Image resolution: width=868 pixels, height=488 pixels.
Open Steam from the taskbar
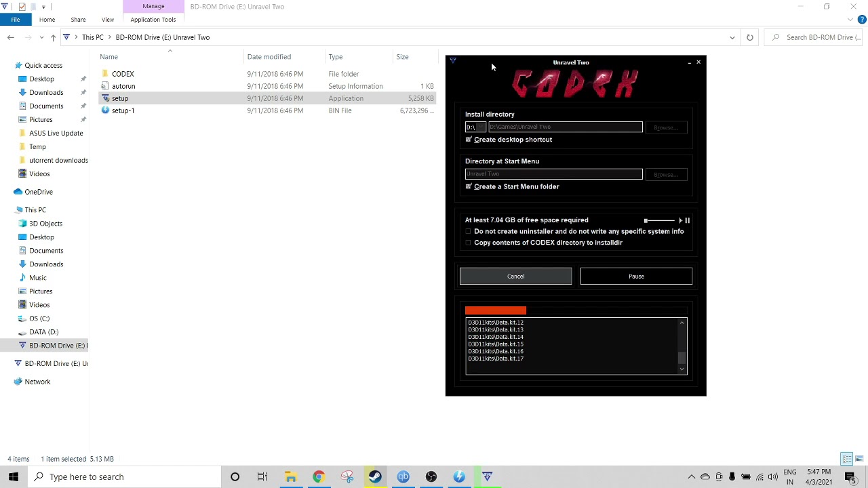(375, 476)
